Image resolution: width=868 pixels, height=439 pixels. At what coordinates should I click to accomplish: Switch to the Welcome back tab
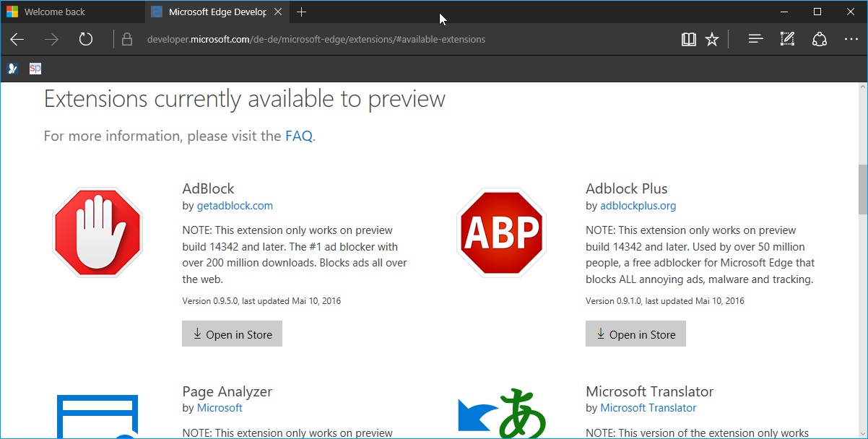pyautogui.click(x=72, y=12)
